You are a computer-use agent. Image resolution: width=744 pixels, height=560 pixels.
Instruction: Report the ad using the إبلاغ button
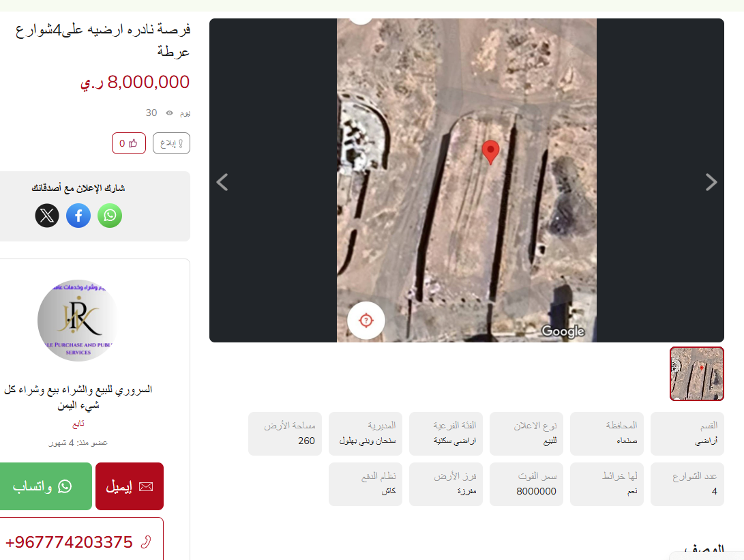(171, 143)
